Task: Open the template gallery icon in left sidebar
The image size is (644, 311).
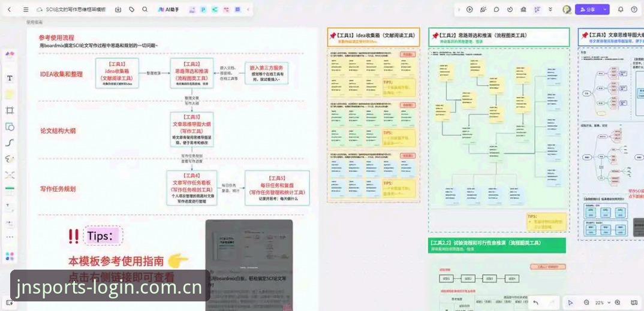Action: pos(10,54)
